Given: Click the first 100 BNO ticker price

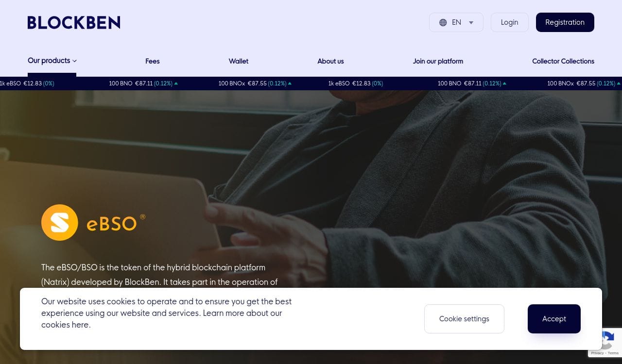Looking at the screenshot, I should (144, 83).
